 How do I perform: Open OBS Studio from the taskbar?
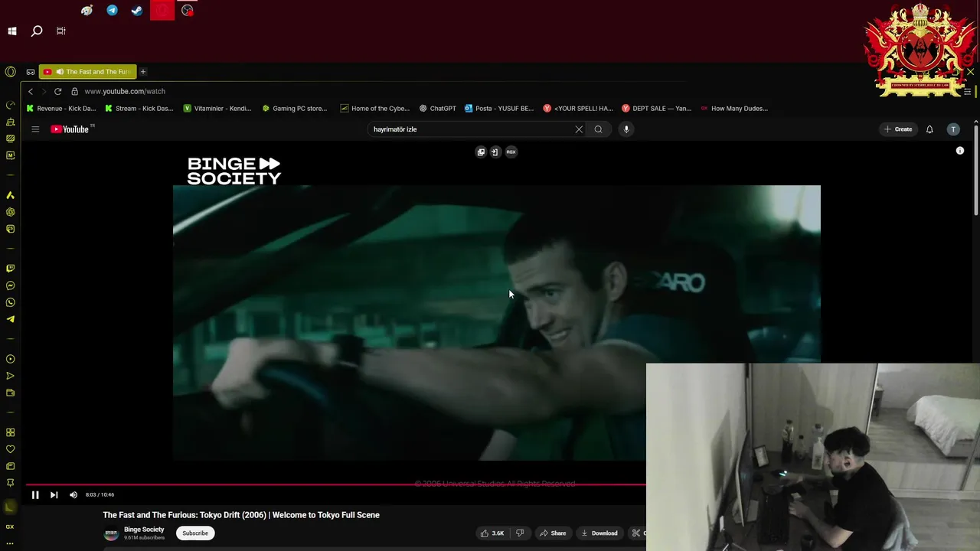click(x=187, y=11)
